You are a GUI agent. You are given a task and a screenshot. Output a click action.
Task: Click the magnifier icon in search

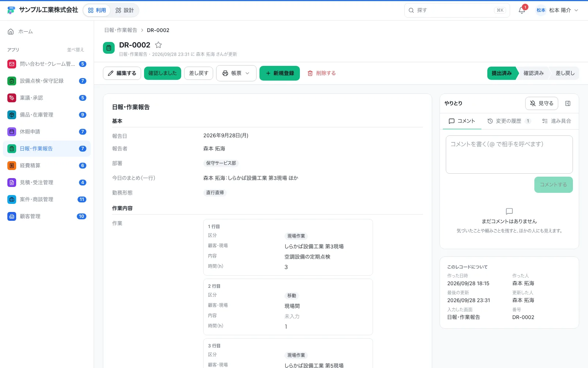pyautogui.click(x=411, y=10)
